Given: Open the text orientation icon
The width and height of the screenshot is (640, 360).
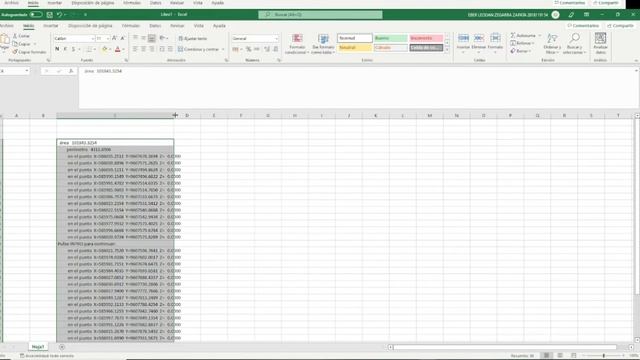Looking at the screenshot, I should [x=163, y=38].
